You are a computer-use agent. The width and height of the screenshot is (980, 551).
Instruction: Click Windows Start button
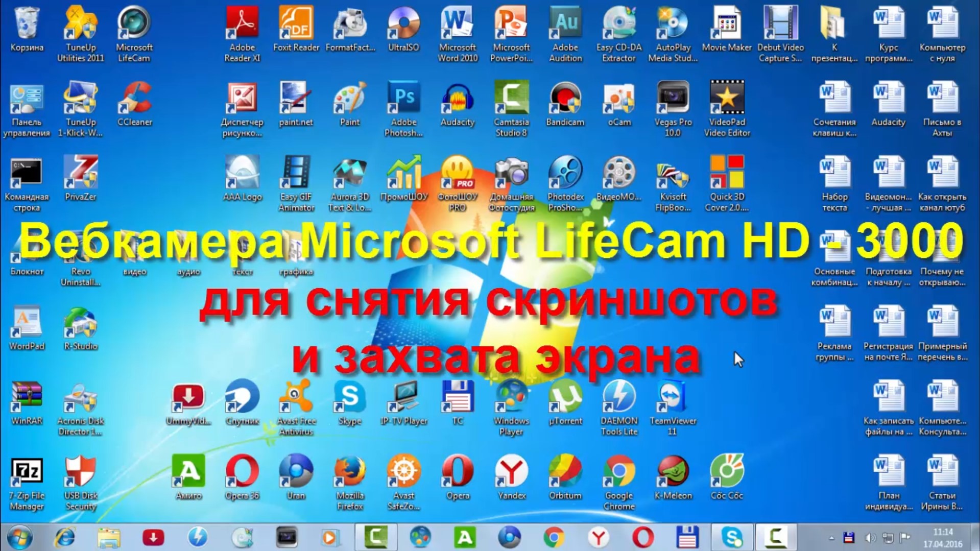pos(19,537)
